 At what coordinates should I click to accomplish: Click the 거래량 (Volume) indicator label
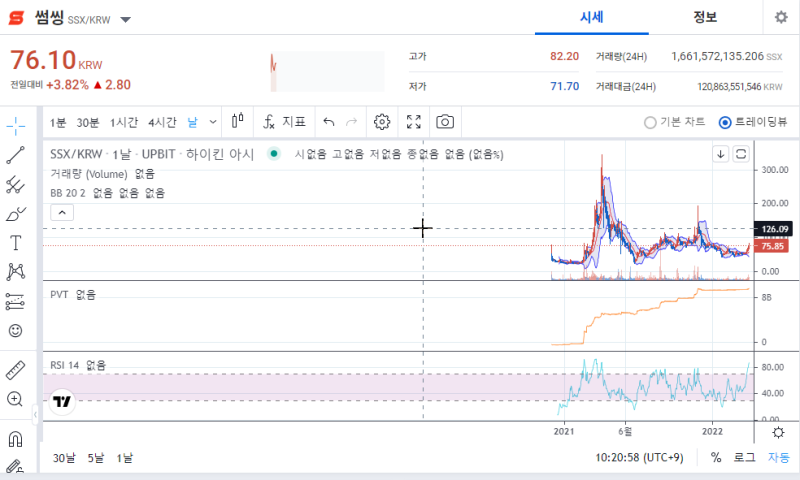[x=89, y=174]
